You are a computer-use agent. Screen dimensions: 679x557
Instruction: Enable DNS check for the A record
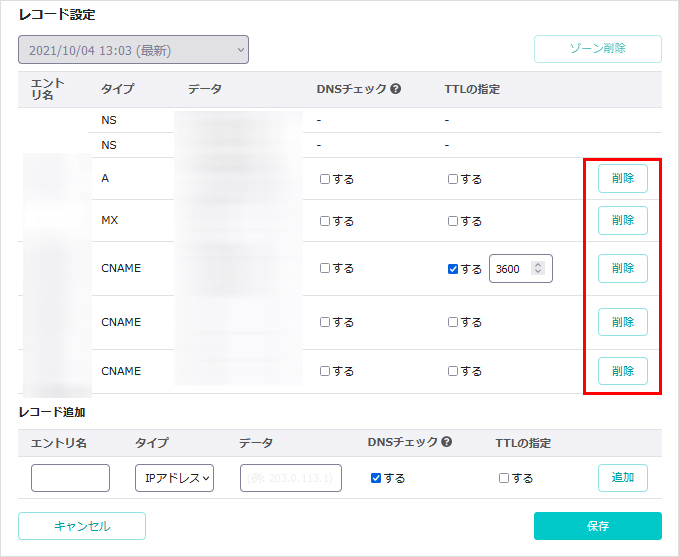[x=326, y=179]
